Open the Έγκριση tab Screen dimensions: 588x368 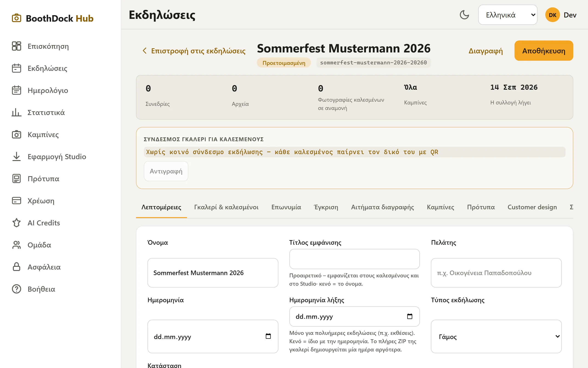[326, 207]
